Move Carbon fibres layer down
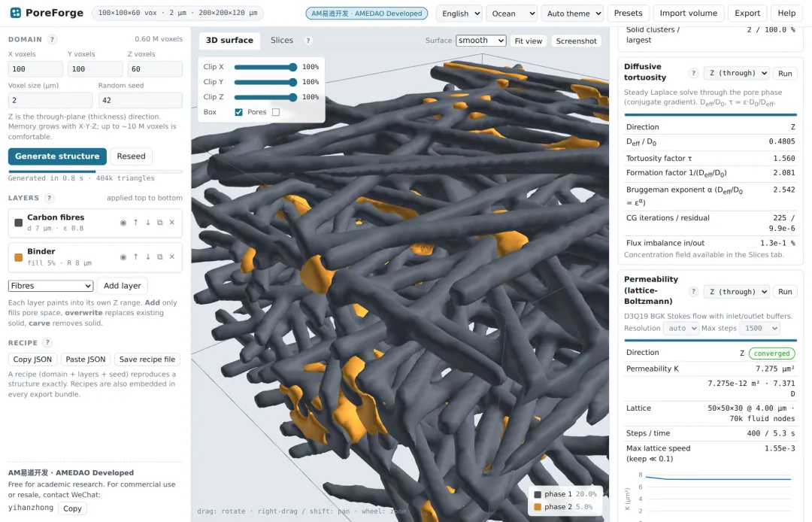The image size is (812, 522). coord(148,222)
